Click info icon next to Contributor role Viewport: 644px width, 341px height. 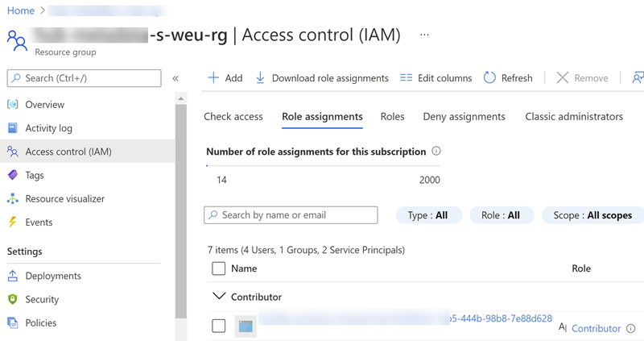point(630,328)
